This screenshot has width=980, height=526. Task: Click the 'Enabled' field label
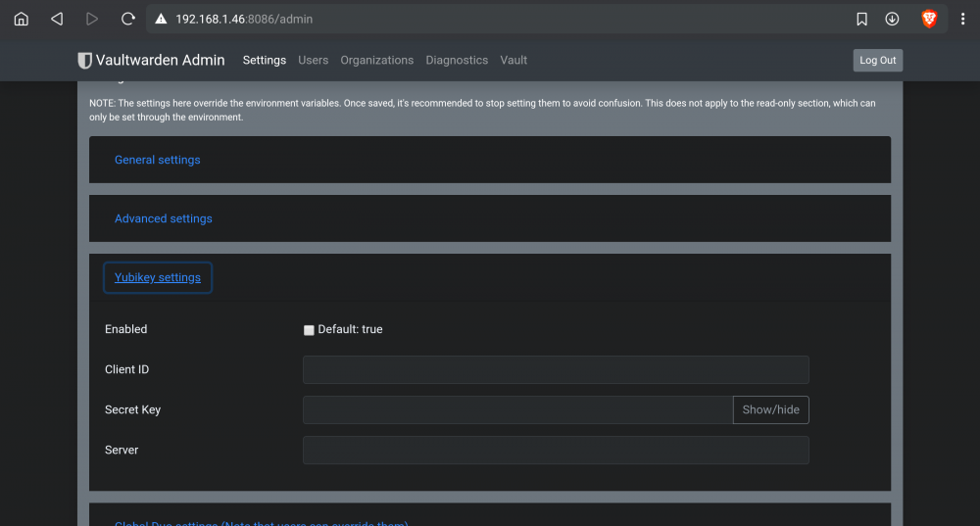pos(125,329)
